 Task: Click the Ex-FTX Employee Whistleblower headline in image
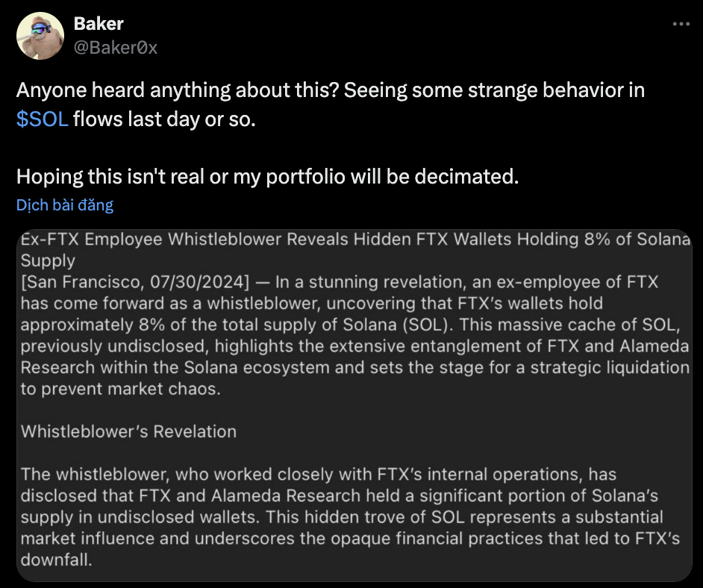(x=355, y=240)
